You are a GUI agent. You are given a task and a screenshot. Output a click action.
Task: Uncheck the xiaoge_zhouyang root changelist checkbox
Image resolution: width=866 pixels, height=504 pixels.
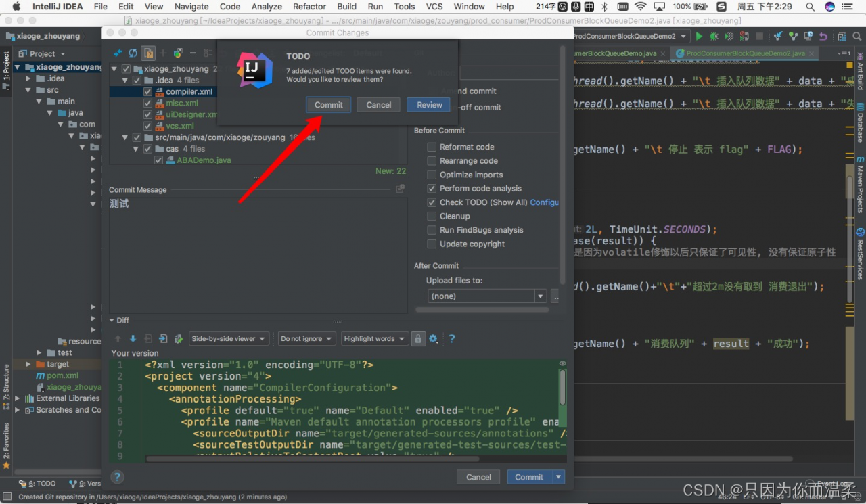126,69
